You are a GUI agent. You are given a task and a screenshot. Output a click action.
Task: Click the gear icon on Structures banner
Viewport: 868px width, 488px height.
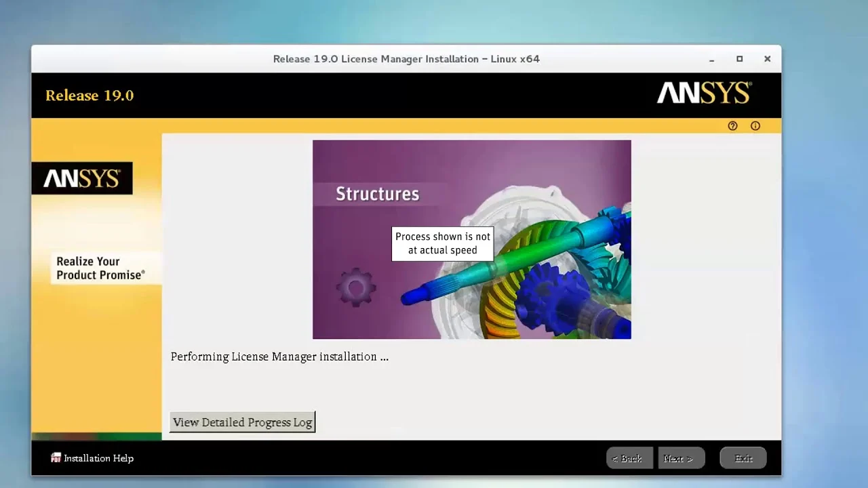tap(355, 287)
